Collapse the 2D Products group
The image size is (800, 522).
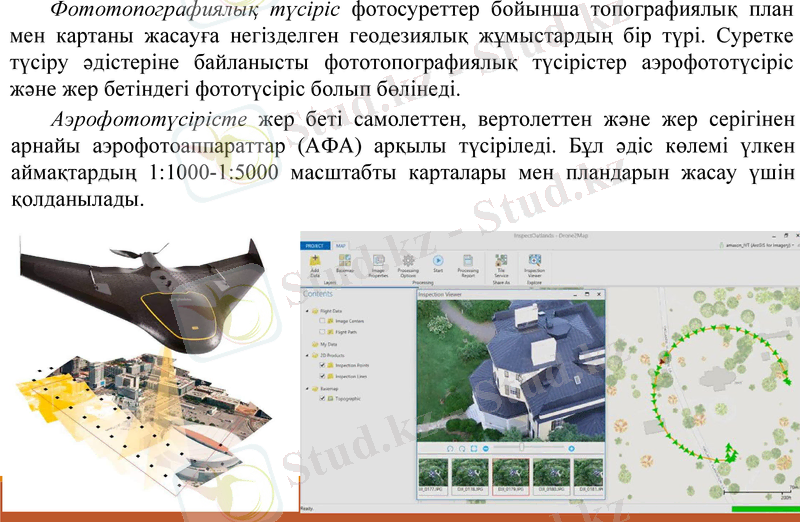[307, 355]
